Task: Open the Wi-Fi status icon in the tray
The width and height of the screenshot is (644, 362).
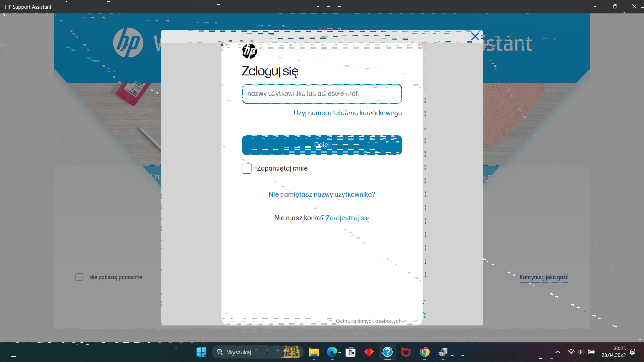Action: click(x=571, y=352)
